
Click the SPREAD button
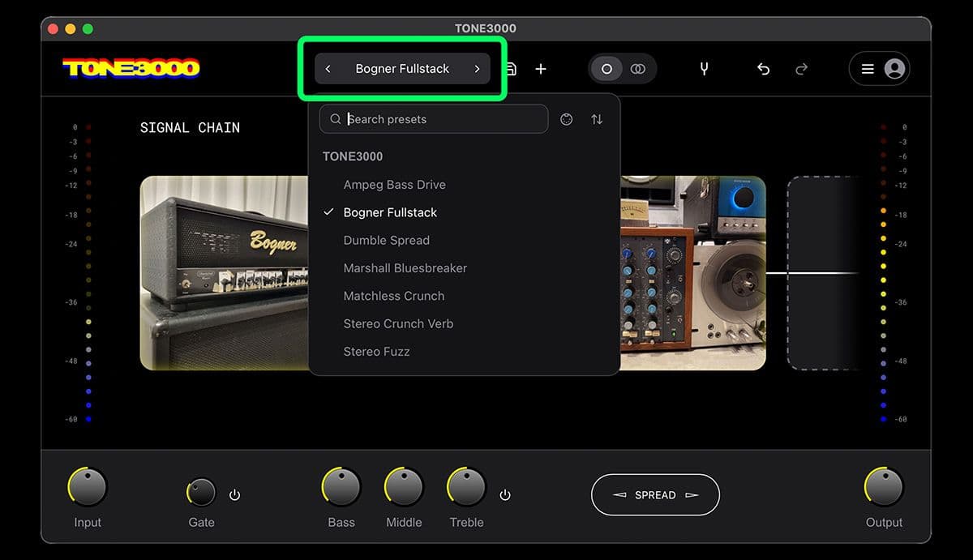tap(655, 495)
